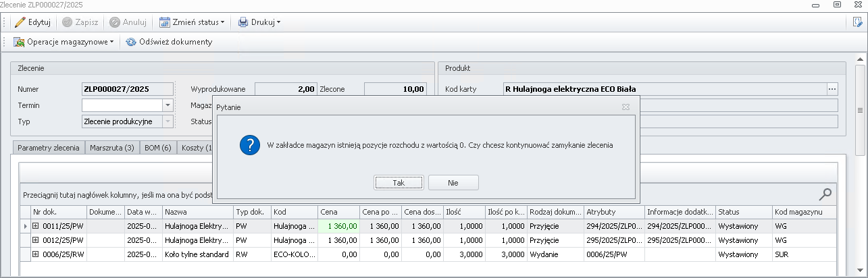Open the Drukuj printer dropdown
The width and height of the screenshot is (868, 278).
click(x=259, y=22)
